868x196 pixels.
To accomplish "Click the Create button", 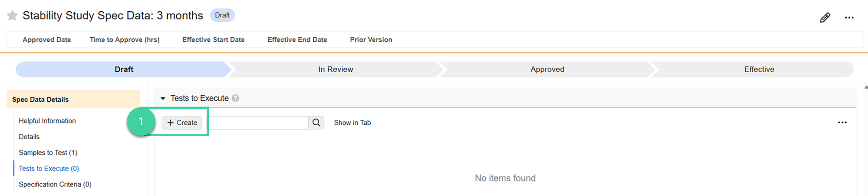I will pyautogui.click(x=182, y=122).
